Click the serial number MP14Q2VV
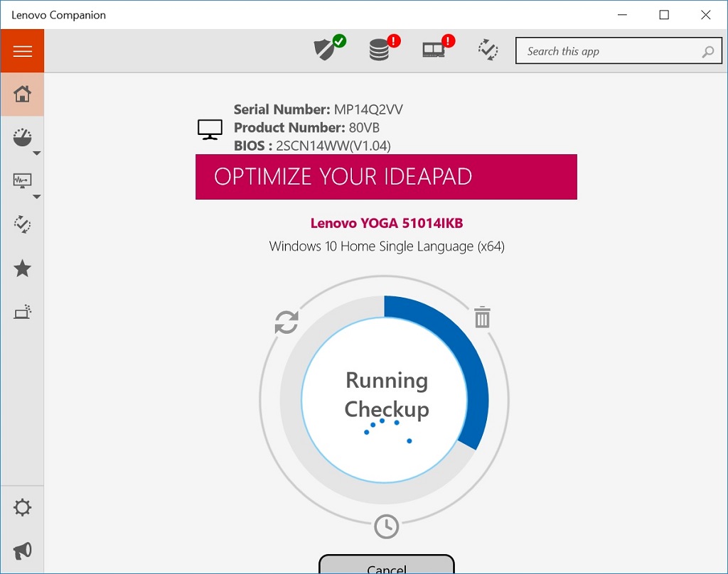 pyautogui.click(x=368, y=109)
